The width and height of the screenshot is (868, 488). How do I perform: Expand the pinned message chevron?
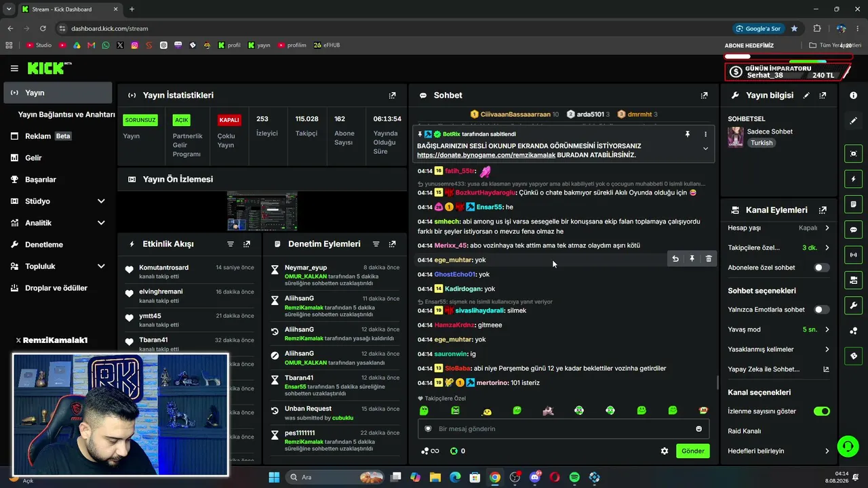705,148
